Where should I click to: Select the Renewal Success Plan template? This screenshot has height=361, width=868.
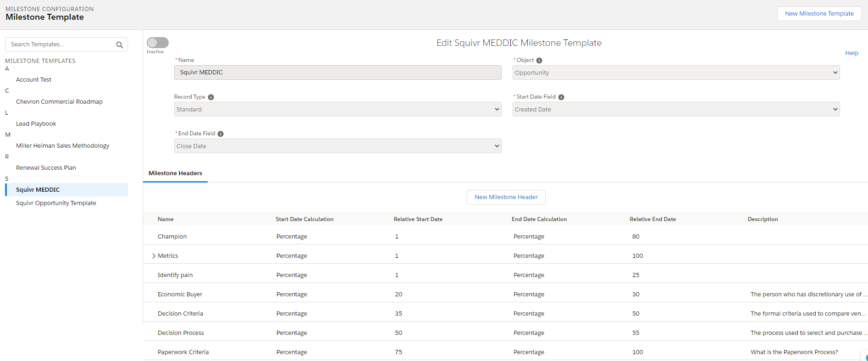coord(46,168)
